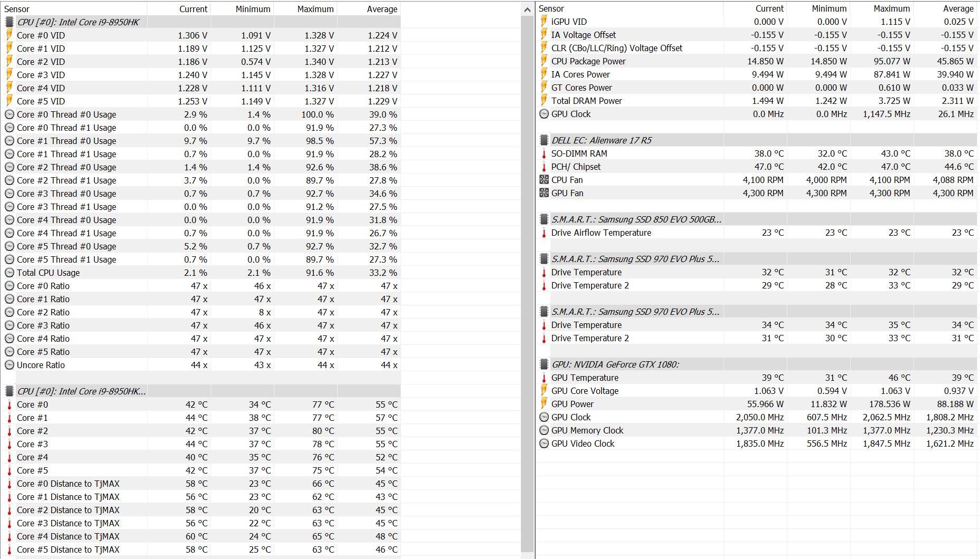The width and height of the screenshot is (980, 559).
Task: Select the Core #0 Distance to TjMAX row
Action: pyautogui.click(x=201, y=484)
